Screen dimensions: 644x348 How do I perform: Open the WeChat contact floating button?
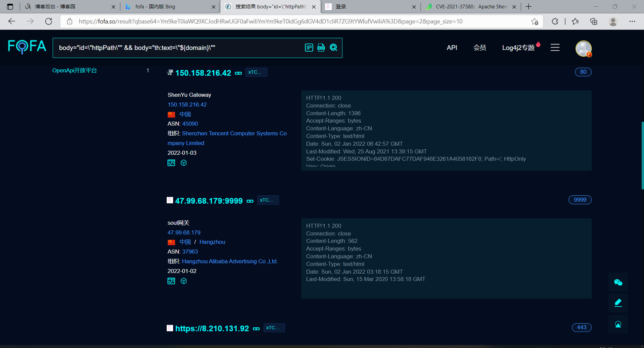618,282
